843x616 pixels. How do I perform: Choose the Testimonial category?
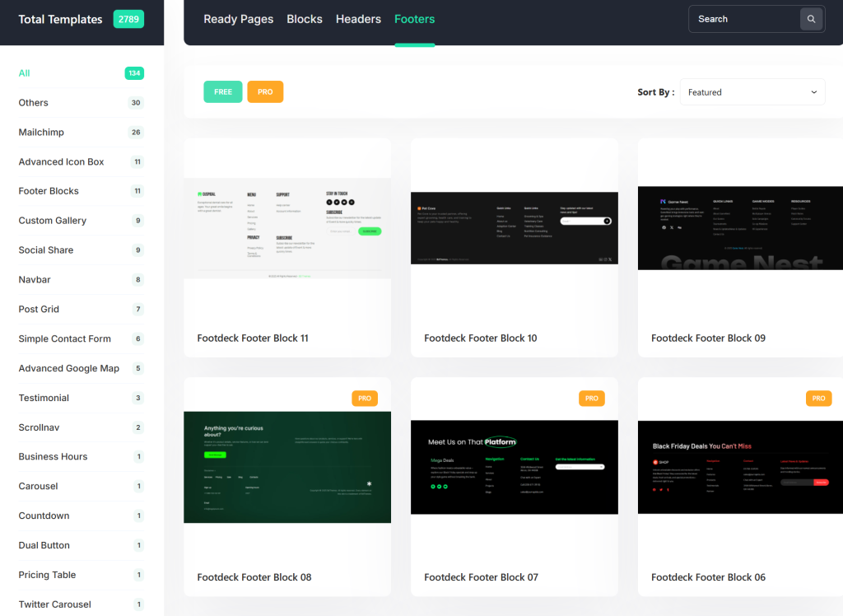click(x=81, y=398)
